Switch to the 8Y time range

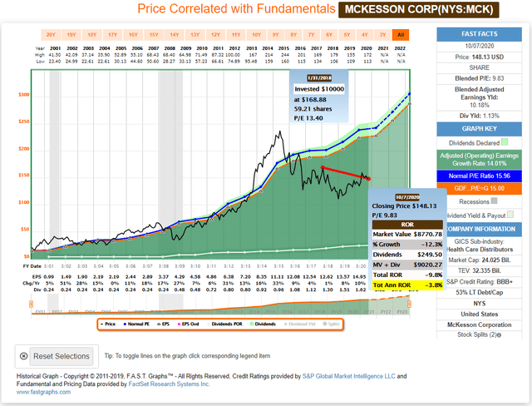(x=293, y=35)
